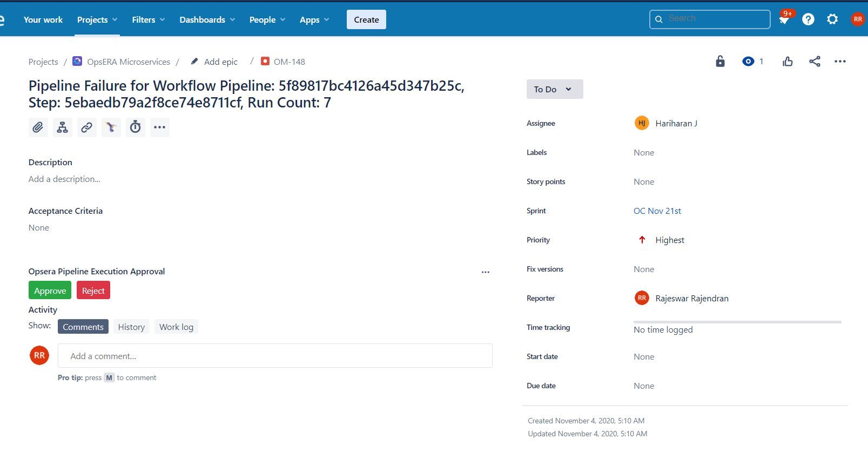Click the Hariharan J assignee name
868x459 pixels.
(676, 123)
